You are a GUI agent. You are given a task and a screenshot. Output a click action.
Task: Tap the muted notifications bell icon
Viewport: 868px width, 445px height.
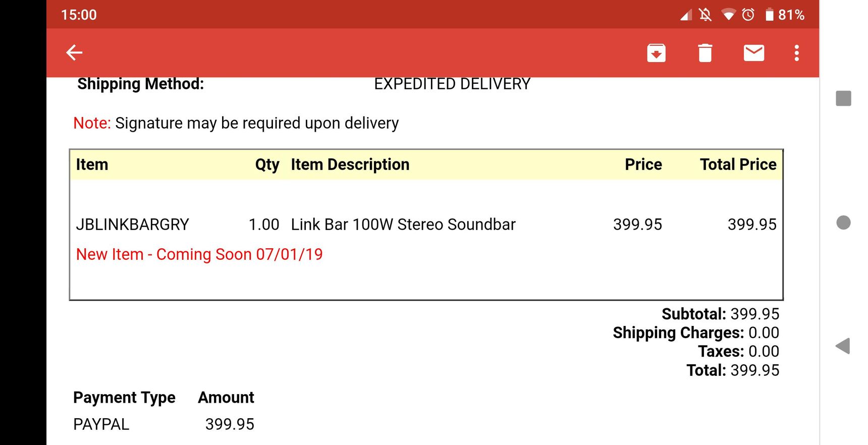(706, 15)
